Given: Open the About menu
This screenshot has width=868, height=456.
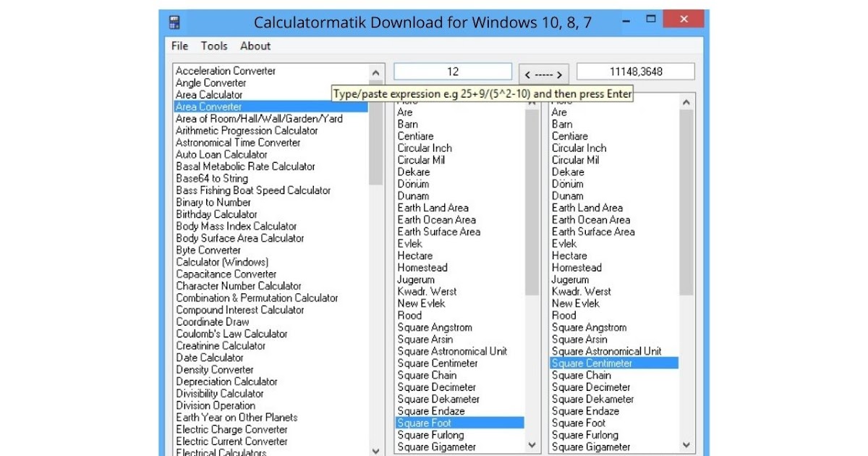Looking at the screenshot, I should pyautogui.click(x=255, y=46).
